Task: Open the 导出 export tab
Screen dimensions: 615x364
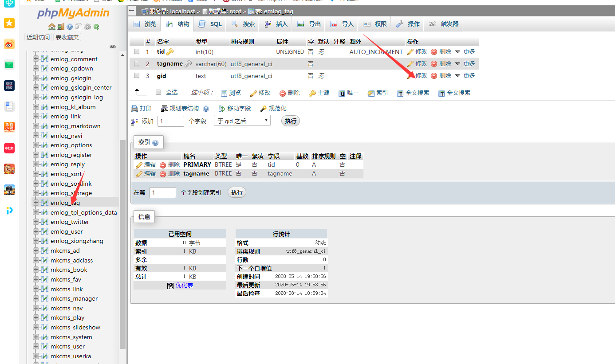Action: [x=309, y=24]
